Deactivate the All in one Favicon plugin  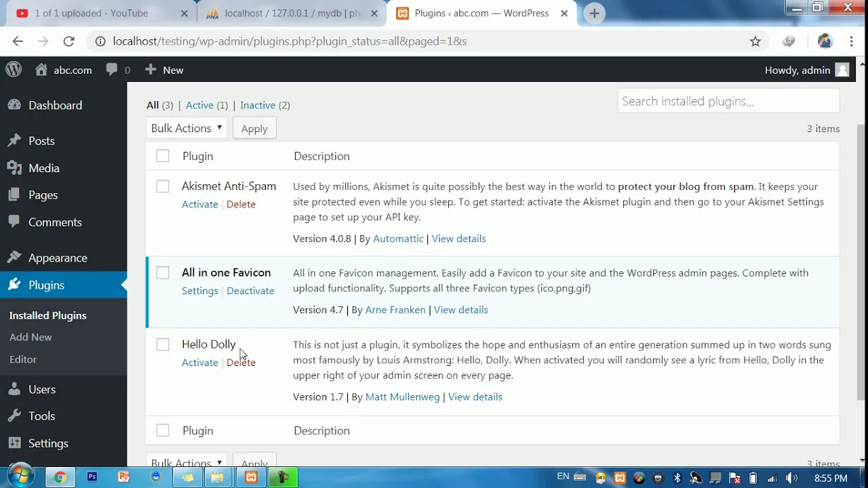point(250,291)
